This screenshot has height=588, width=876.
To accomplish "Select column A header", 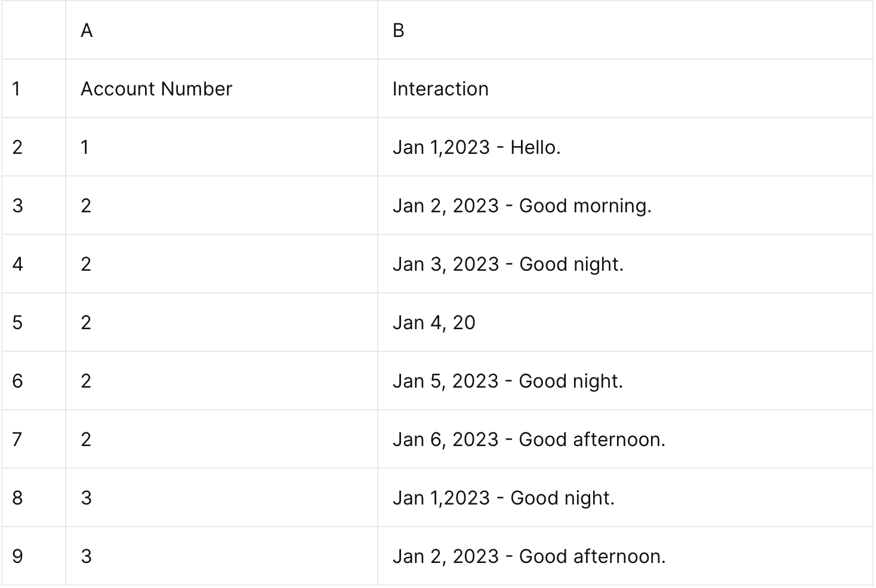I will [221, 30].
